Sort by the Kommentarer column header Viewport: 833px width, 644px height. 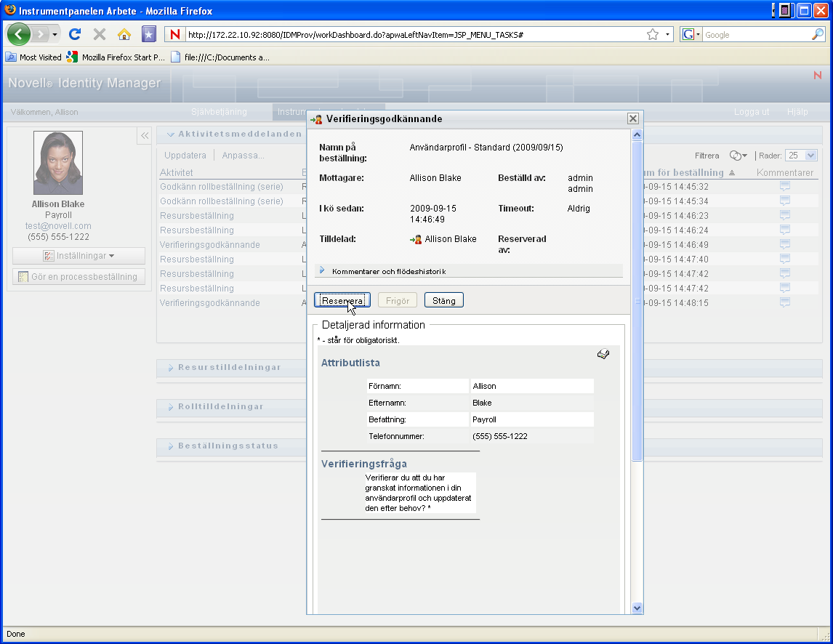click(784, 172)
